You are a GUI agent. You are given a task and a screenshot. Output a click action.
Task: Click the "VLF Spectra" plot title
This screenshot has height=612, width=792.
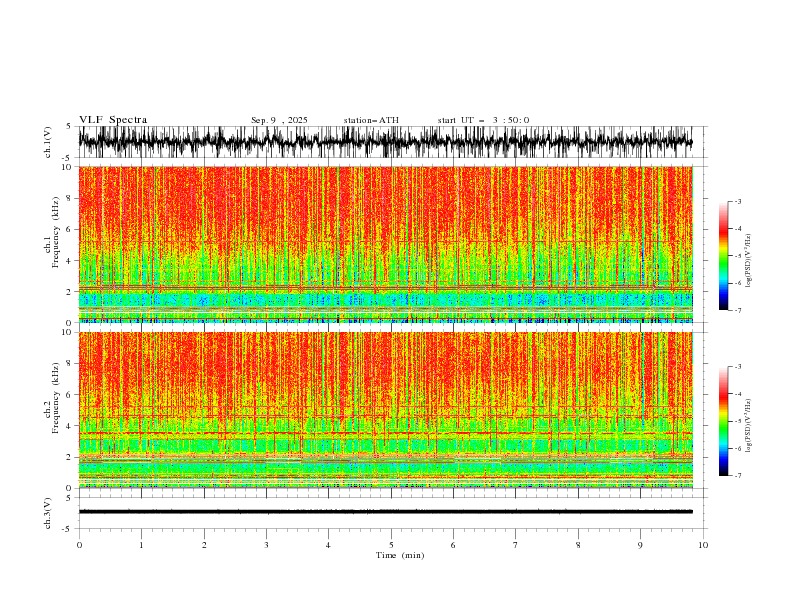pos(113,120)
